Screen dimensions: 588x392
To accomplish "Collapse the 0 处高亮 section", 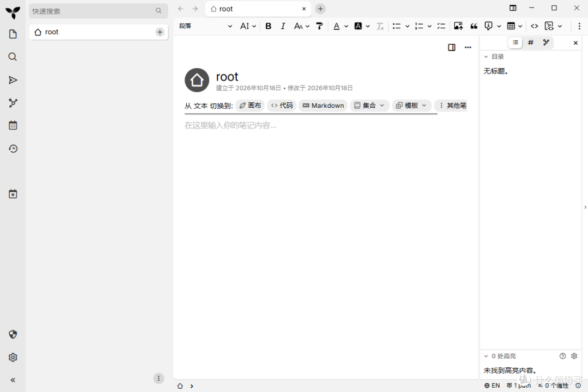I will 486,356.
